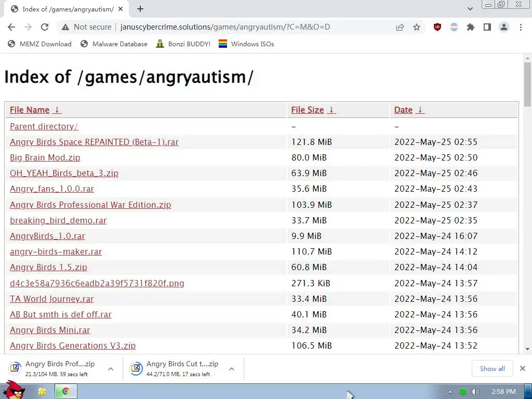Screen dimensions: 532x399
Task: Open the Angry Birds Start button
Action: point(14,390)
